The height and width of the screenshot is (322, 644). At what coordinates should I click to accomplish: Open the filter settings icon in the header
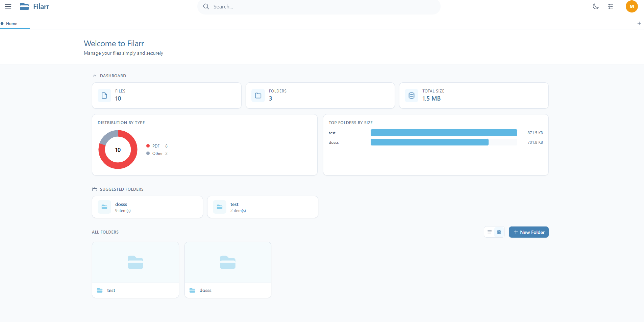coord(610,6)
